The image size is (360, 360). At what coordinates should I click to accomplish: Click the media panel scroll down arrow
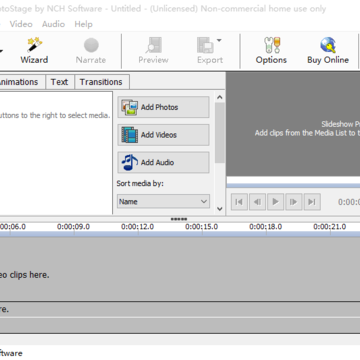point(220,209)
